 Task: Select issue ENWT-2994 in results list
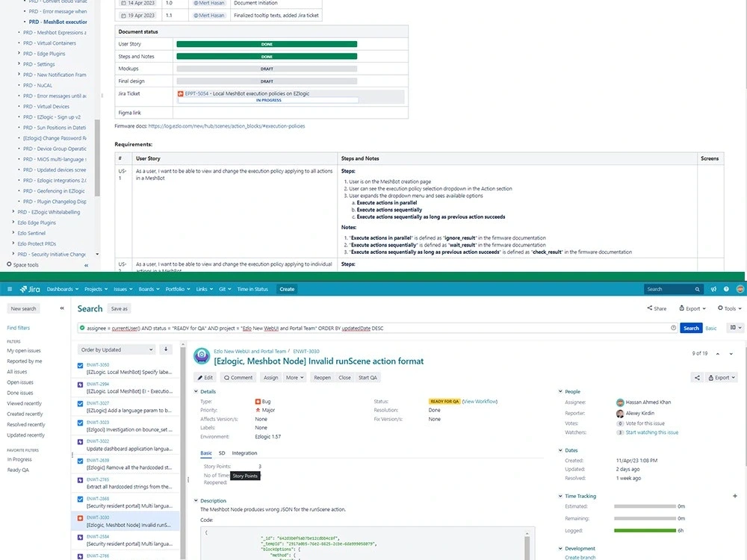(x=125, y=388)
